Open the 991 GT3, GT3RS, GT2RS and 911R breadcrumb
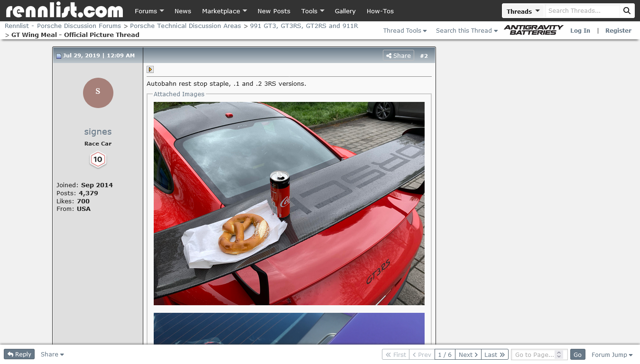 click(x=304, y=26)
